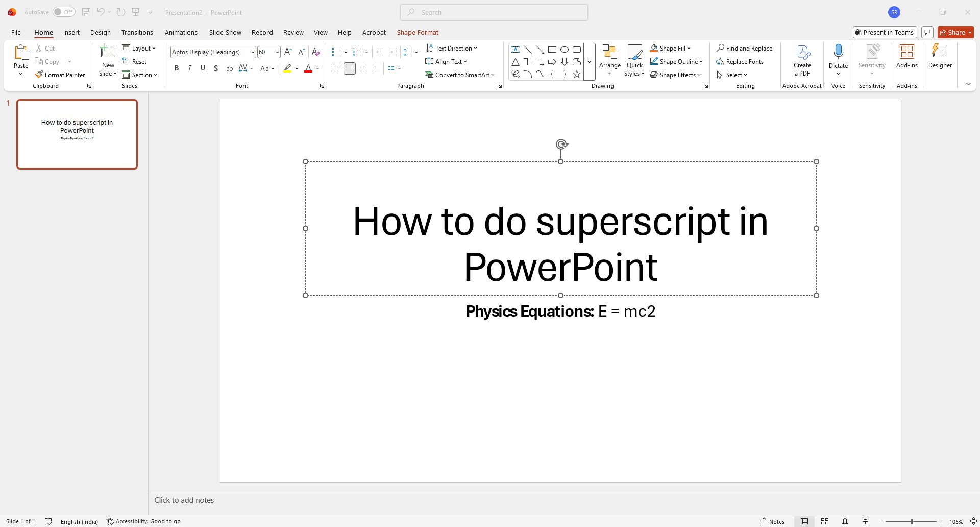
Task: Select slide 1 thumbnail
Action: (x=77, y=134)
